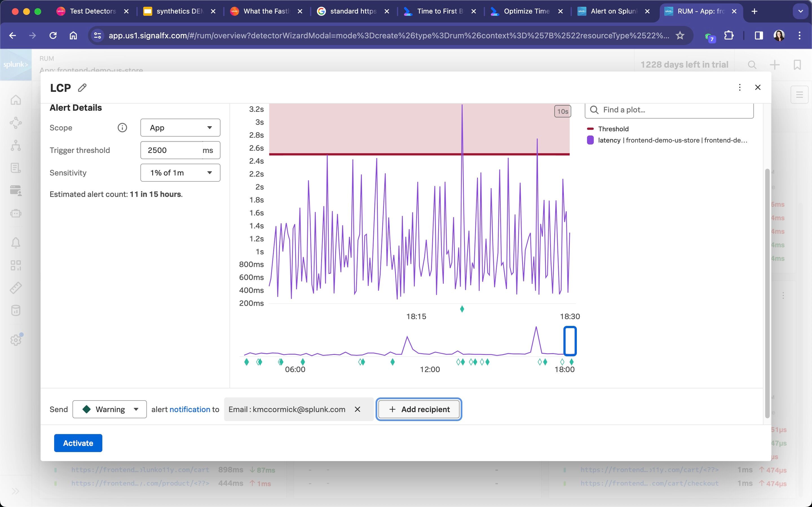Screen dimensions: 812x507
Task: Click the Trigger threshold input field
Action: pos(171,150)
